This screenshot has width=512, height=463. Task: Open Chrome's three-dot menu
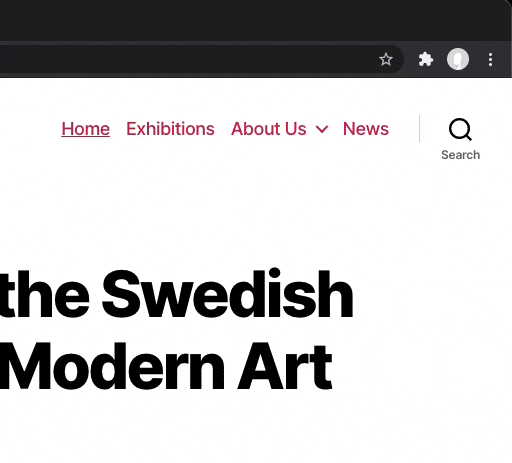pos(490,60)
